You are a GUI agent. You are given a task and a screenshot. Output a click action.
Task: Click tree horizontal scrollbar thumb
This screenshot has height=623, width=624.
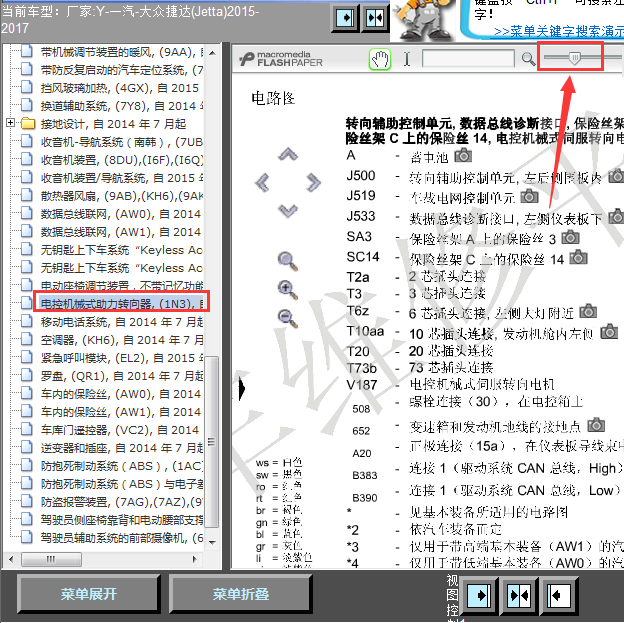tap(51, 559)
